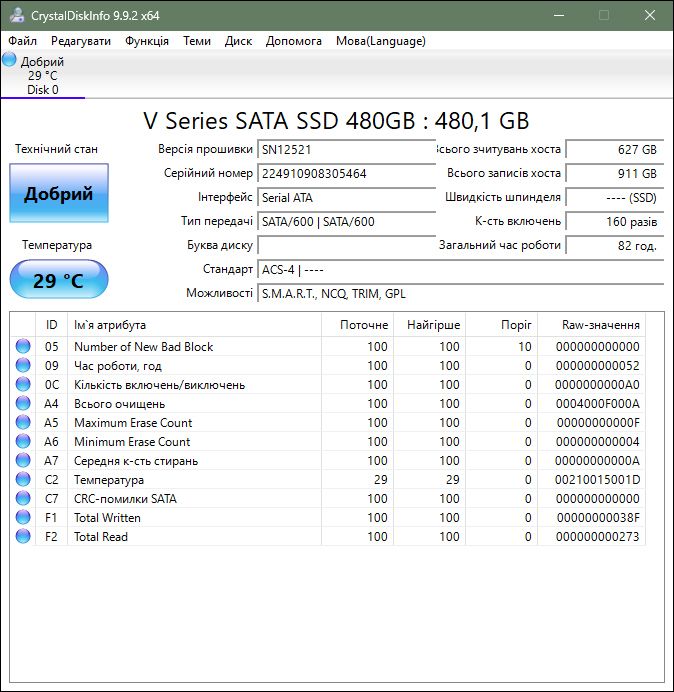
Task: Click the drive title V Series SATA SSD 480GB
Action: 336,120
